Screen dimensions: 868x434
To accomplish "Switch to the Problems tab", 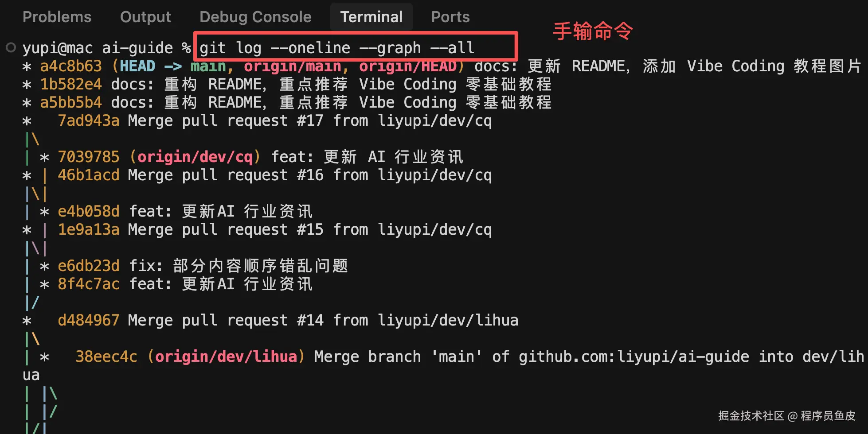I will [57, 17].
